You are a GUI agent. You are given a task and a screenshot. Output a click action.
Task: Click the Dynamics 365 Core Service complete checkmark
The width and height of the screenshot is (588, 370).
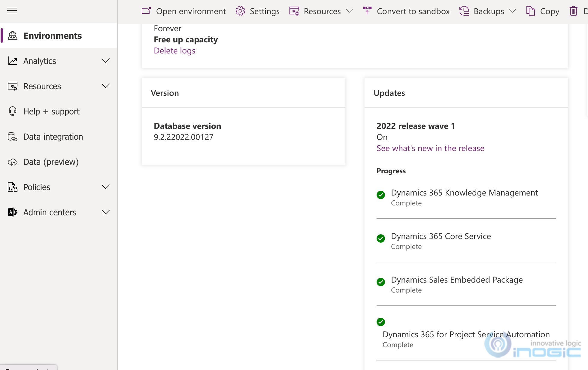pyautogui.click(x=381, y=238)
